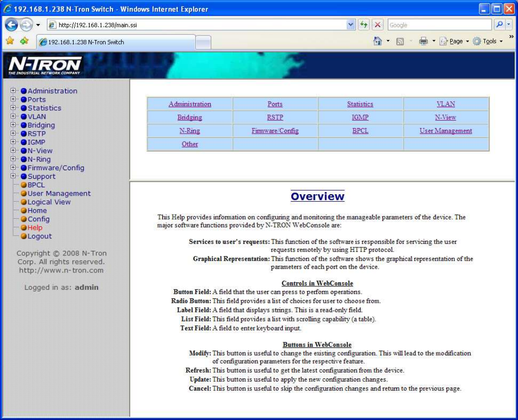Click the orange ball beside BPCL
Screen dimensions: 518x420
coord(24,185)
